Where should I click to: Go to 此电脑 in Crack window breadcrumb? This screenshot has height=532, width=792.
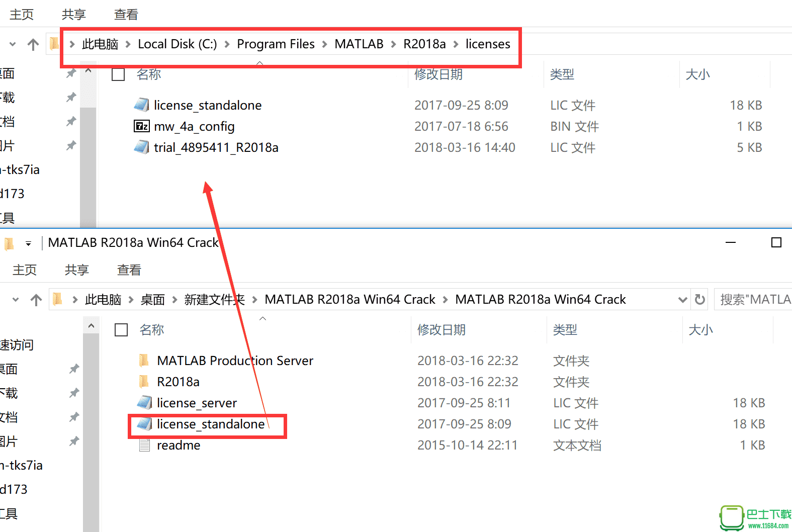(103, 300)
